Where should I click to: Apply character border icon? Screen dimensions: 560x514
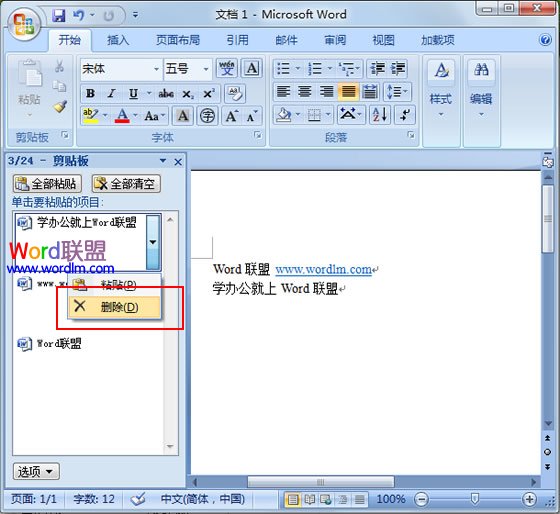coord(252,68)
